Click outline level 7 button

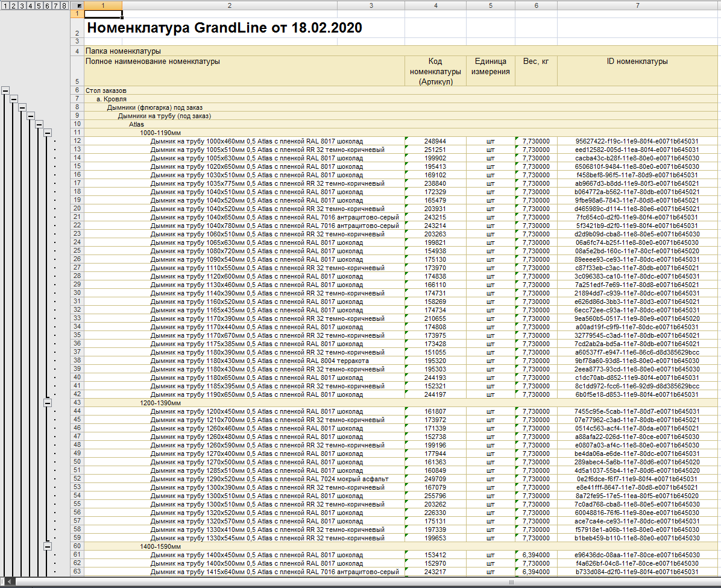pyautogui.click(x=55, y=5)
